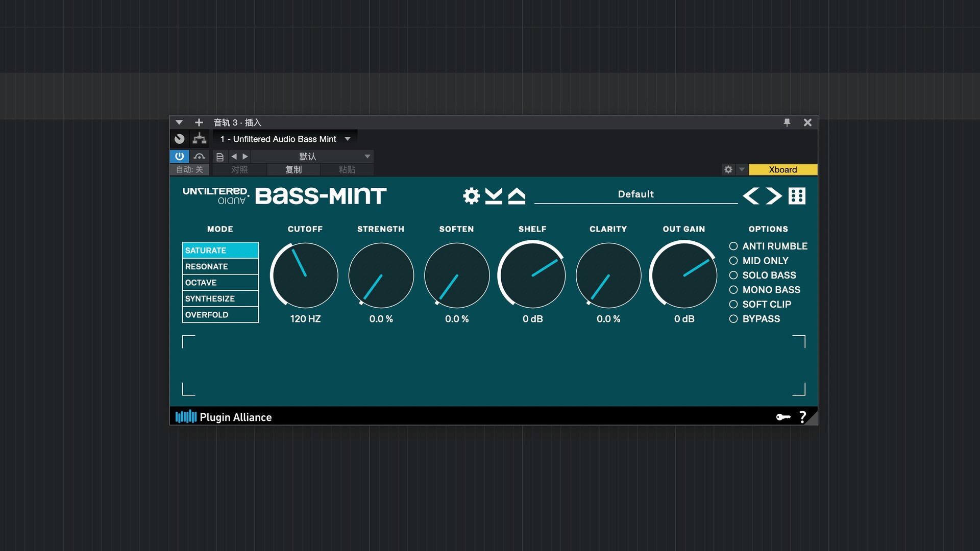Enable the Bypass option

(x=754, y=319)
